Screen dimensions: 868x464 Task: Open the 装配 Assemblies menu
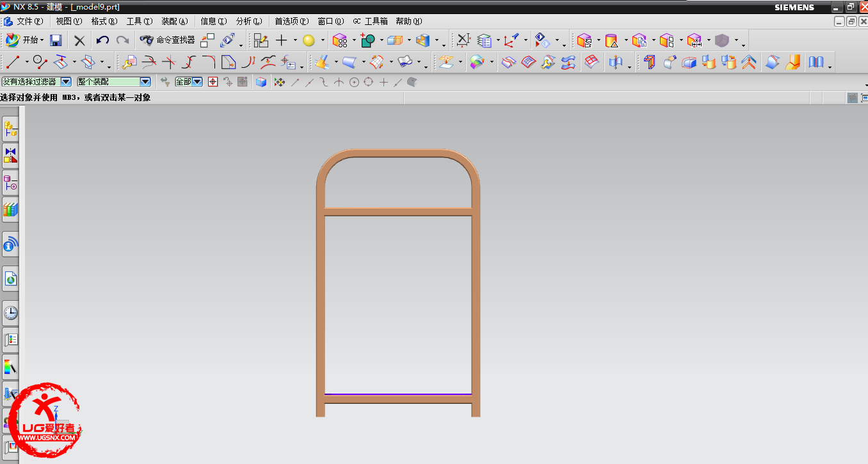(x=175, y=21)
